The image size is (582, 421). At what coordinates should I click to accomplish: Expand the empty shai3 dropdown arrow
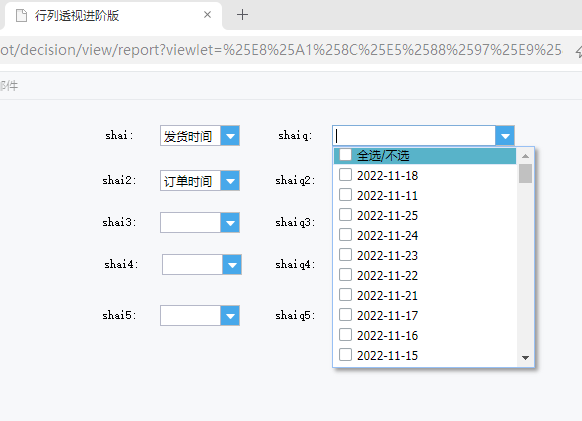point(230,223)
